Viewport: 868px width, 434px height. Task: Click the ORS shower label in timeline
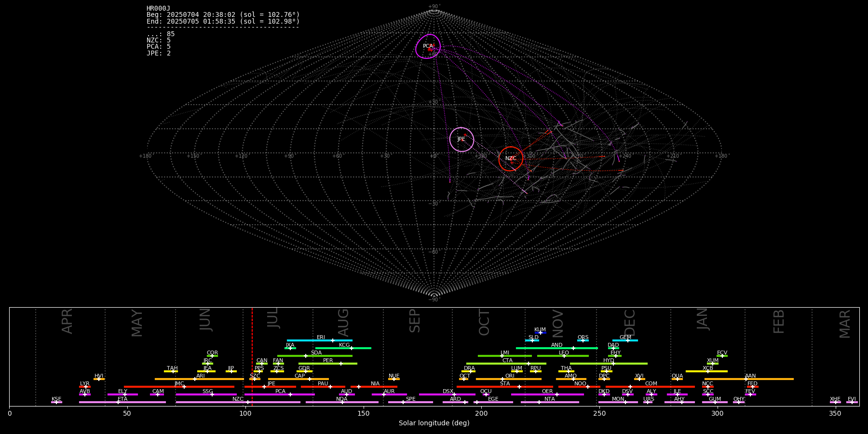click(x=583, y=338)
